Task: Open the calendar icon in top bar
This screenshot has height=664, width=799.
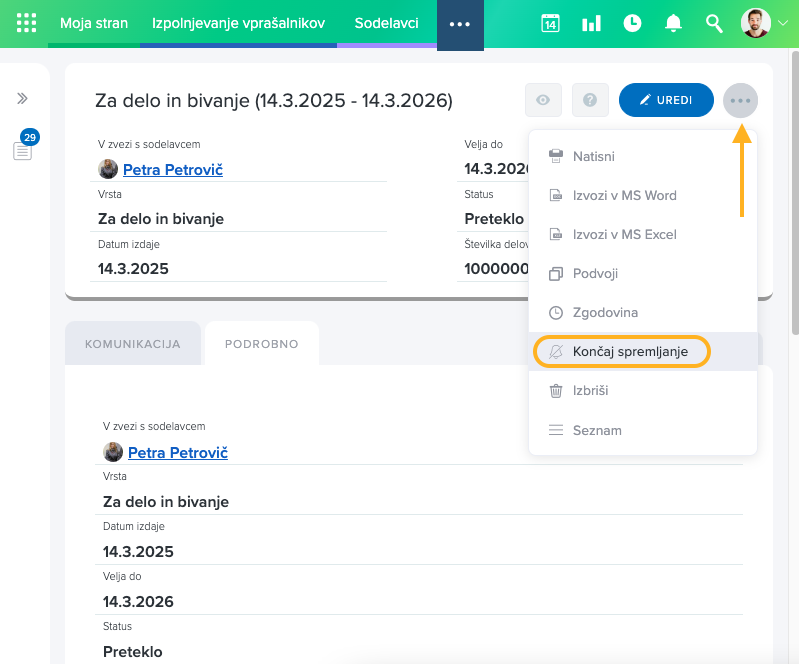Action: [x=550, y=23]
